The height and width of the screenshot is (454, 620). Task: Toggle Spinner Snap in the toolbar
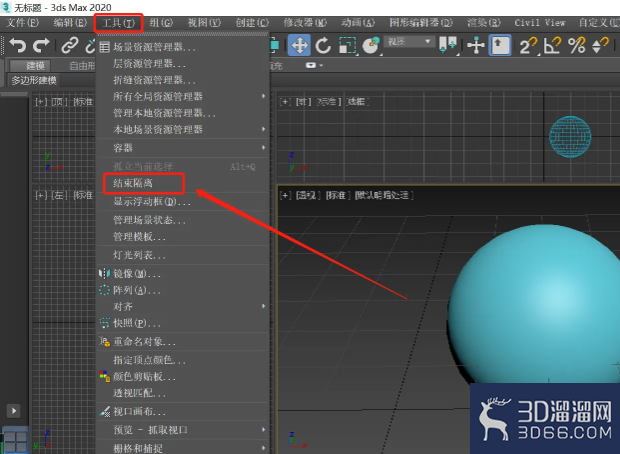point(600,45)
